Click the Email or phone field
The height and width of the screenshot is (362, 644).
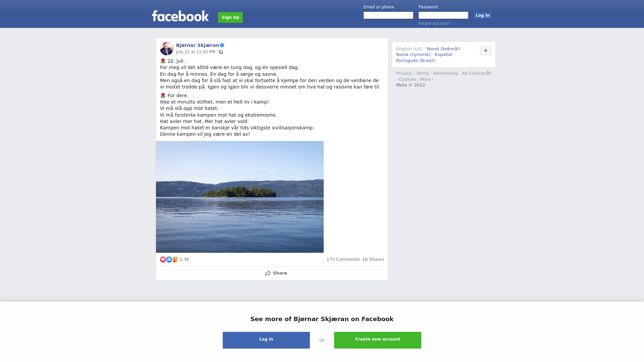(388, 15)
